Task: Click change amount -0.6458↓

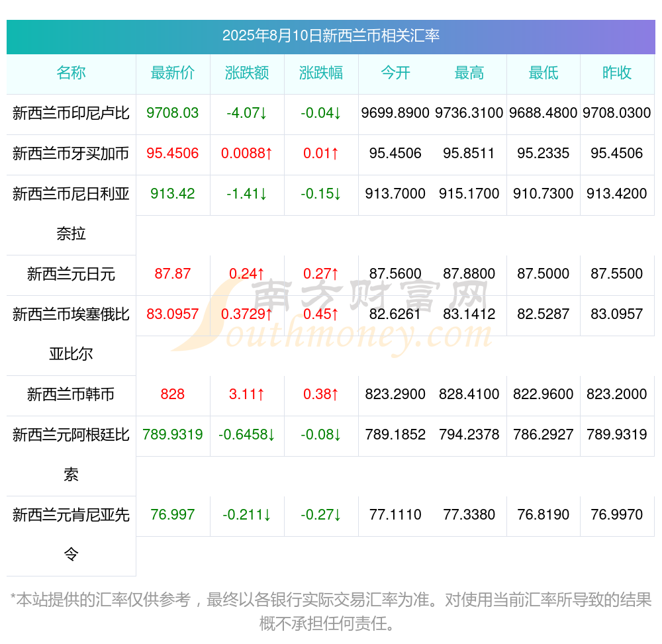Action: [x=247, y=434]
